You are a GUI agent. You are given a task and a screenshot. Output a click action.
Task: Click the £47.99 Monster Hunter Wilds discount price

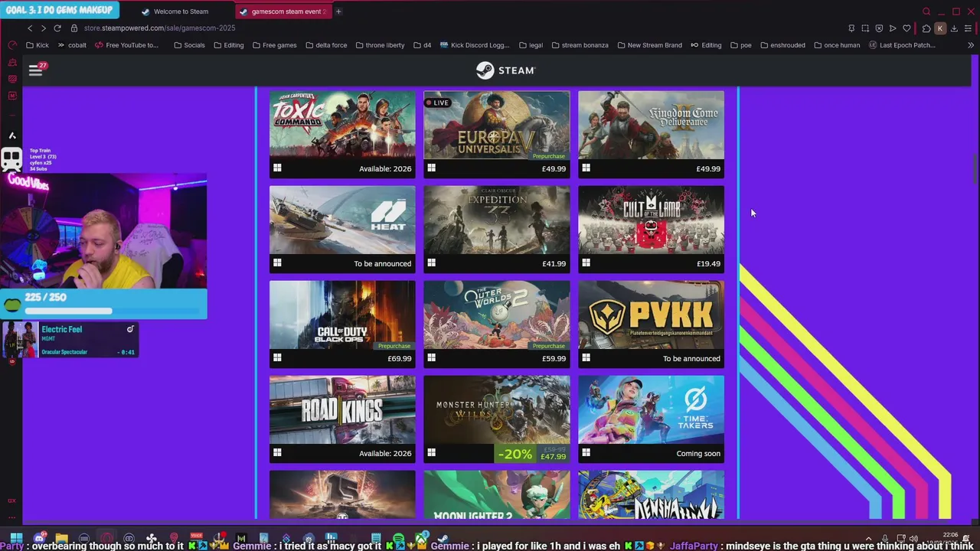coord(553,457)
